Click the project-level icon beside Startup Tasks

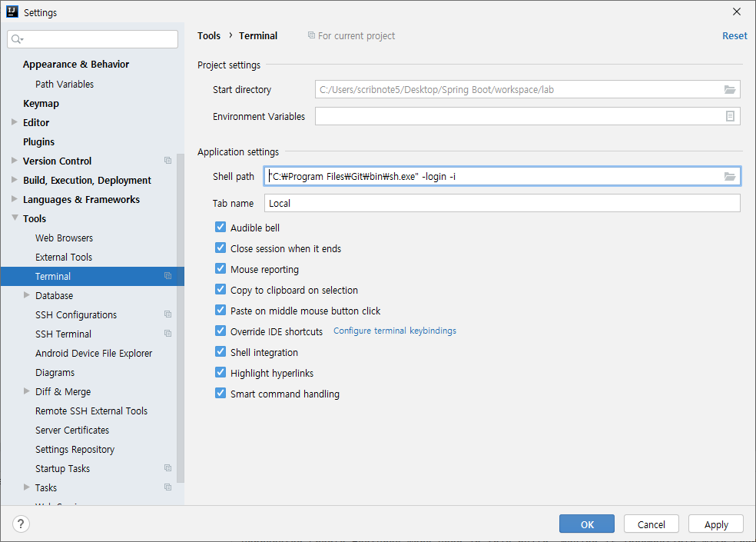coord(167,468)
